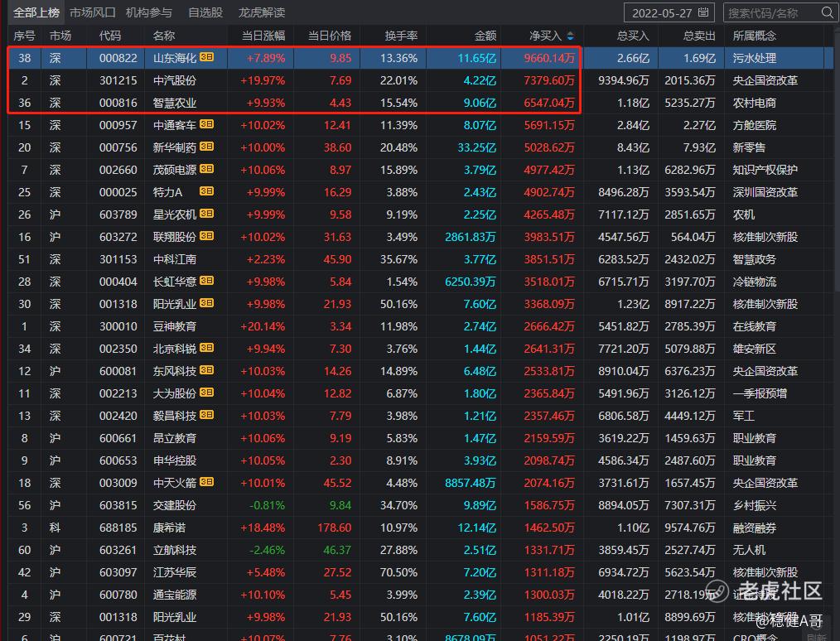Screen dimensions: 840x641
Task: Click the 交建股份 stock name
Action: (175, 505)
